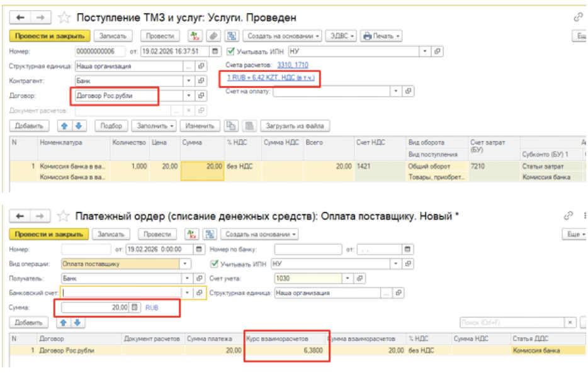
Task: Toggle Учитывать ИПН checkbox in the payment order
Action: [x=213, y=264]
